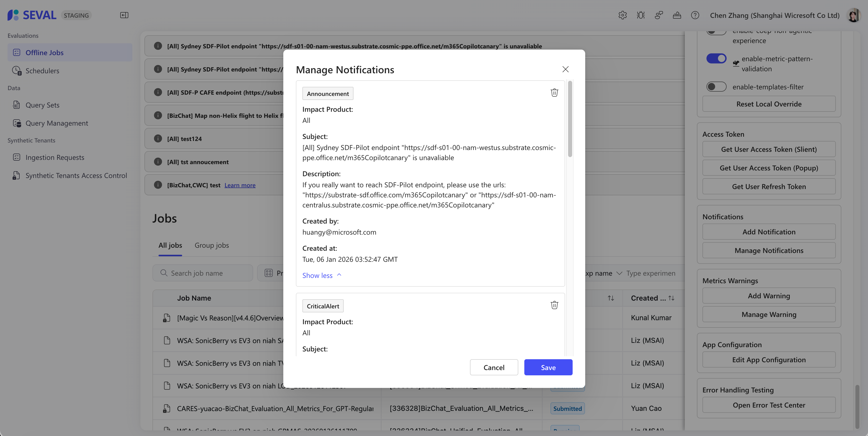
Task: Switch to the Group jobs tab
Action: [x=212, y=245]
